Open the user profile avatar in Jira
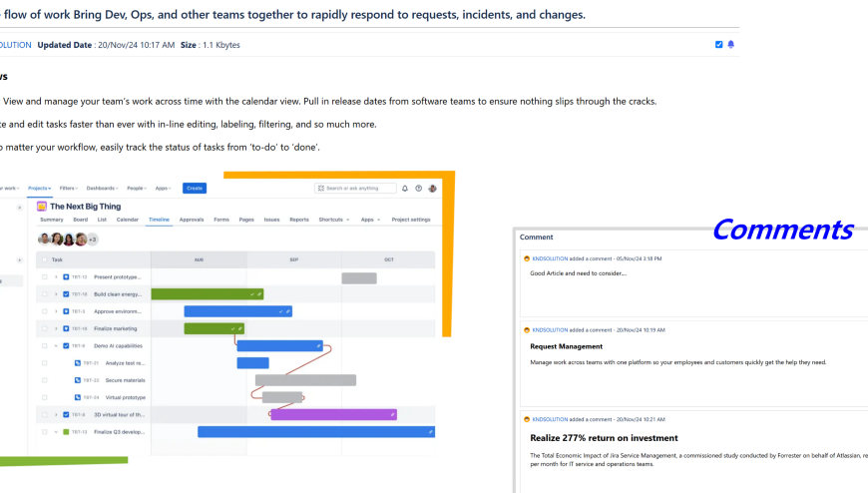This screenshot has height=493, width=868. 433,188
